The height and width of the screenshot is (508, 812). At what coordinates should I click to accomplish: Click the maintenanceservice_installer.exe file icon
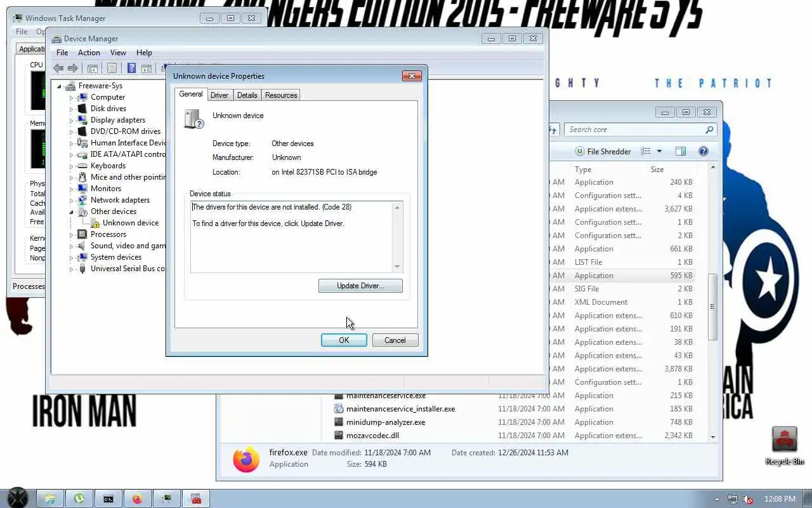click(x=339, y=409)
